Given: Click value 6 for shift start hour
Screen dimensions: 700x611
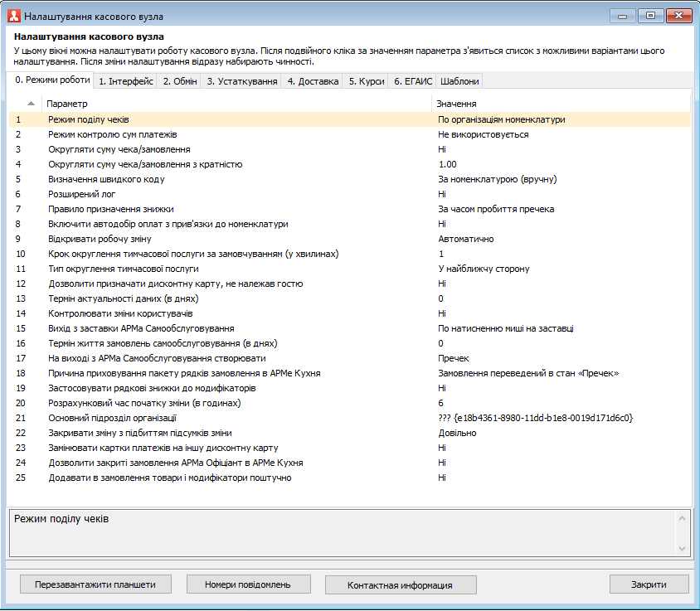Looking at the screenshot, I should click(x=440, y=403).
